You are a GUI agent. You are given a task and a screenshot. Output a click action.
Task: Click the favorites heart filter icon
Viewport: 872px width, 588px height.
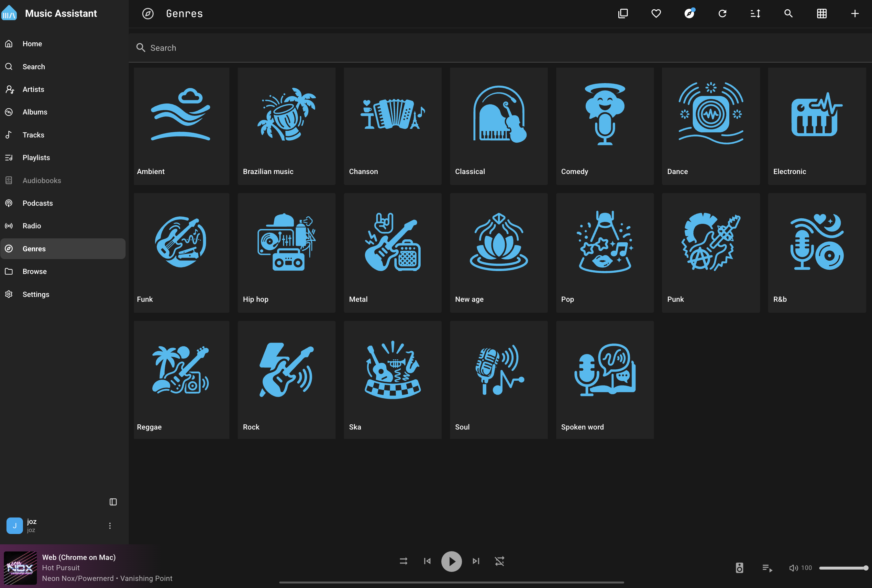(656, 14)
